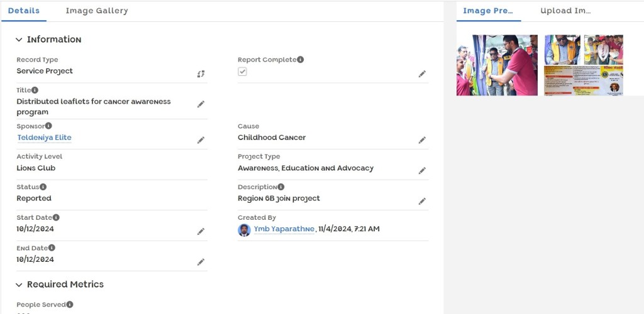Click the change Record Type icon

[201, 73]
